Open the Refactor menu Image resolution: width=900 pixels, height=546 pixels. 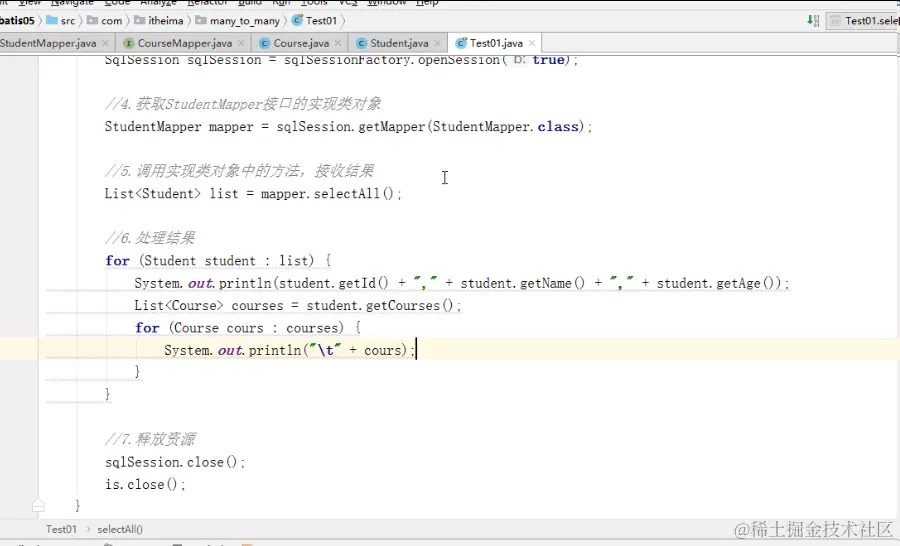coord(208,3)
